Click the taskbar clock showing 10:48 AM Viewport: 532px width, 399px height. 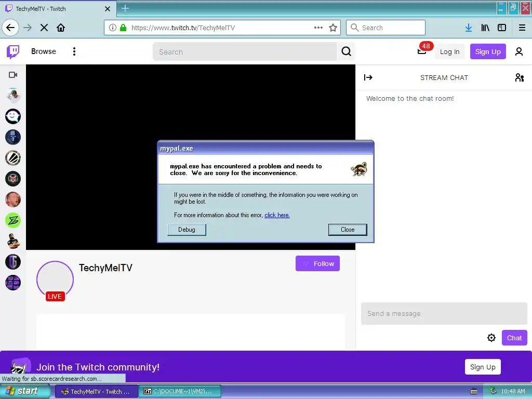coord(513,391)
